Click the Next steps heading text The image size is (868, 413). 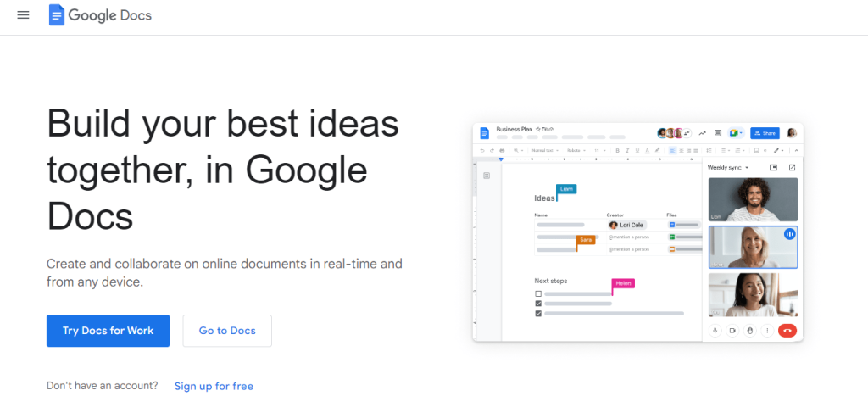pyautogui.click(x=551, y=281)
